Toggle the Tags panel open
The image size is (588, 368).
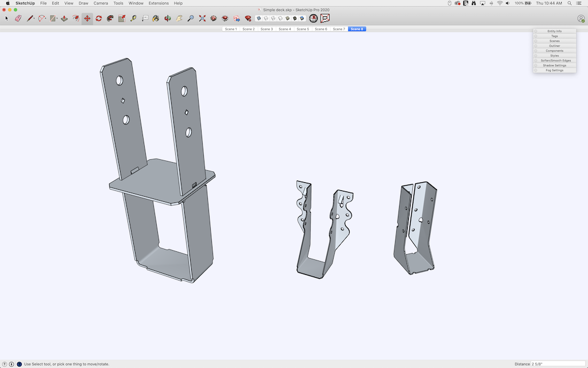pyautogui.click(x=554, y=36)
